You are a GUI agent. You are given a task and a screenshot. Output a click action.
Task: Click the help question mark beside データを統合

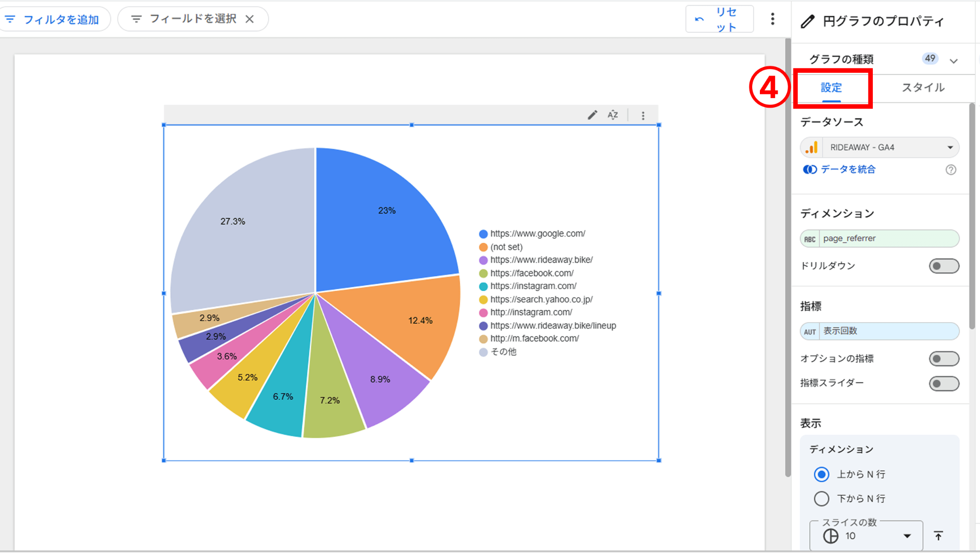951,169
